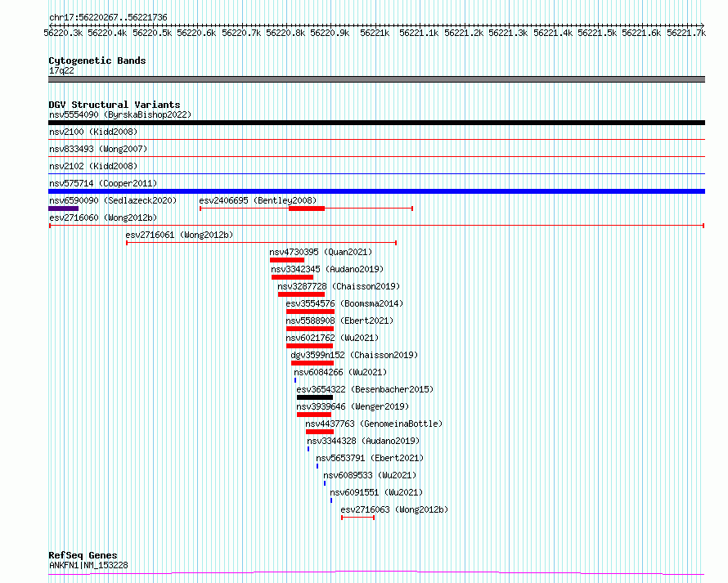
Task: Click the dgv3599n152 (Chaisson2019) label
Action: pos(354,355)
